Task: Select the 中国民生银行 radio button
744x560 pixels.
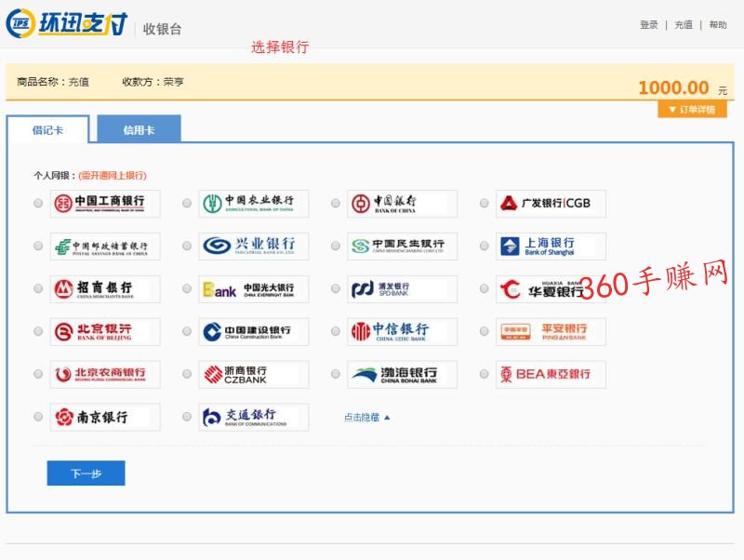Action: click(336, 246)
